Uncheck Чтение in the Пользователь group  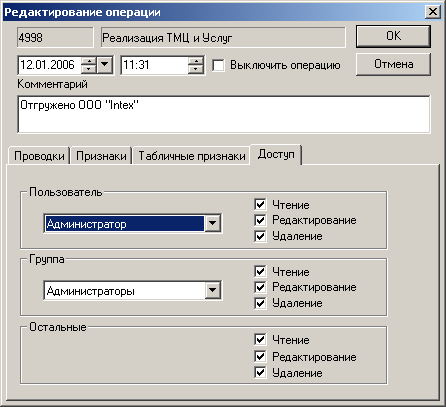pyautogui.click(x=260, y=204)
